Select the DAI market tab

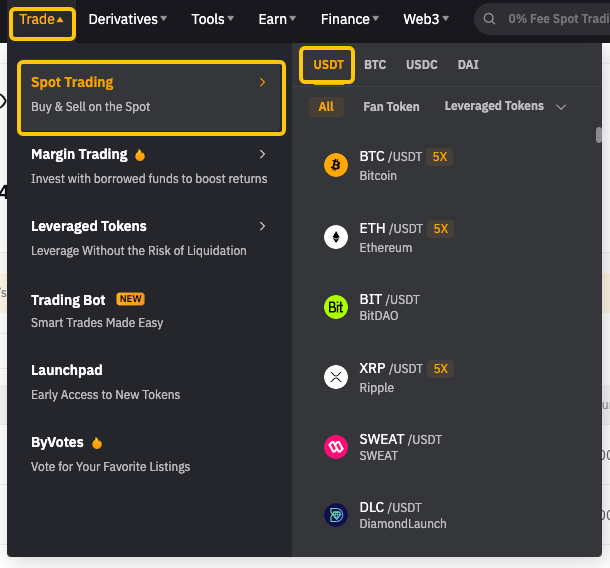click(x=468, y=65)
